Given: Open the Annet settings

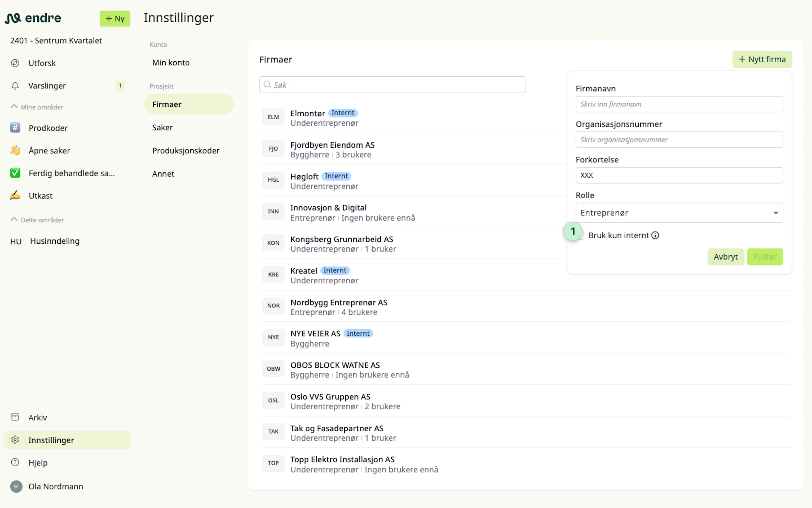Looking at the screenshot, I should pyautogui.click(x=163, y=174).
